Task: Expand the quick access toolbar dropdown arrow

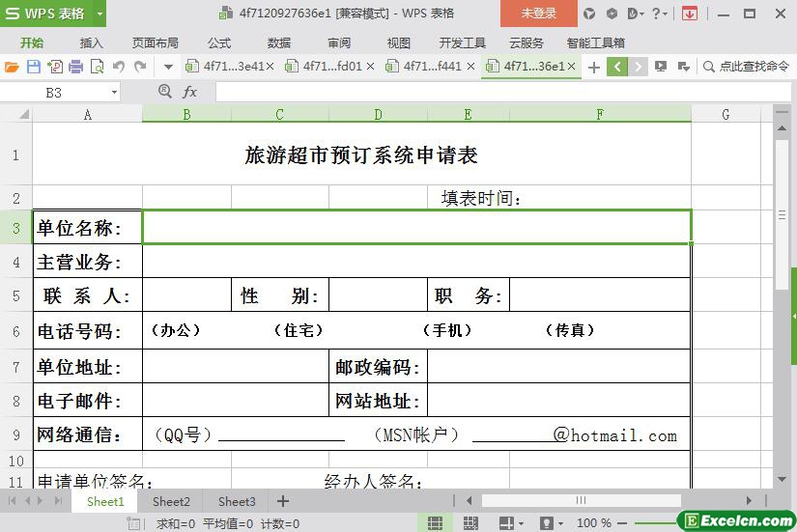Action: (168, 67)
